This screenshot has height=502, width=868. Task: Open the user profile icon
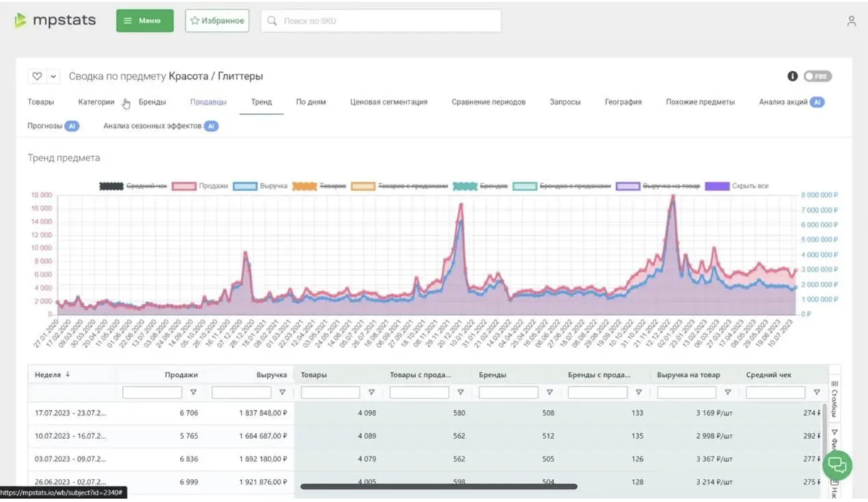tap(851, 21)
